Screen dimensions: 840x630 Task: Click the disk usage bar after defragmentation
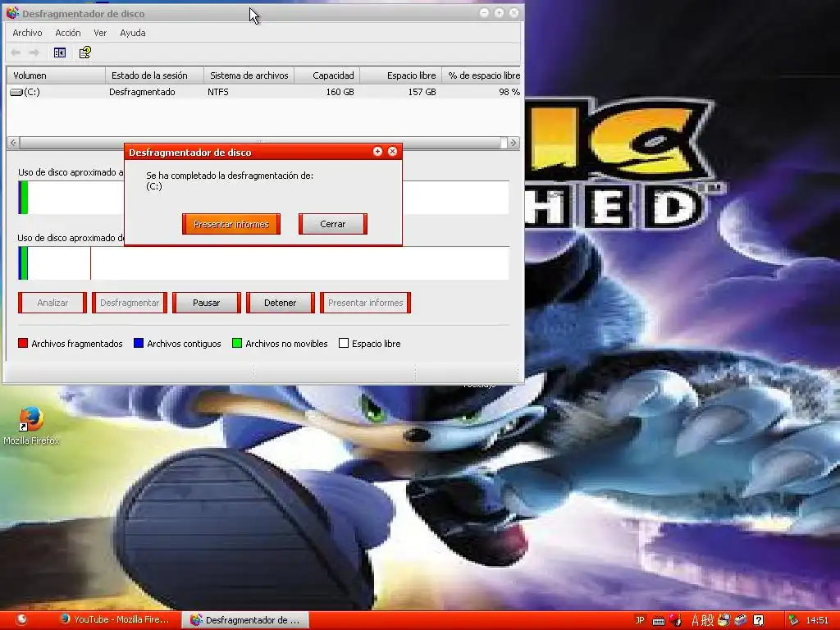pos(263,263)
